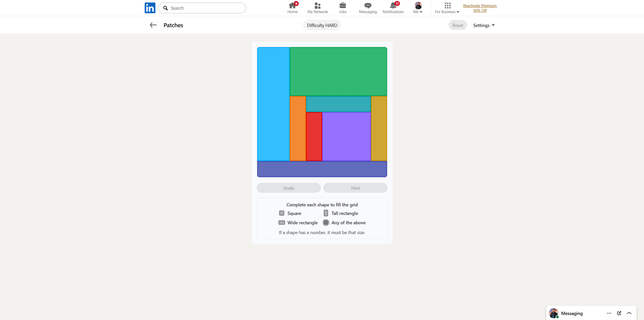Select the red tall rectangle patch
This screenshot has height=320, width=644.
point(314,137)
